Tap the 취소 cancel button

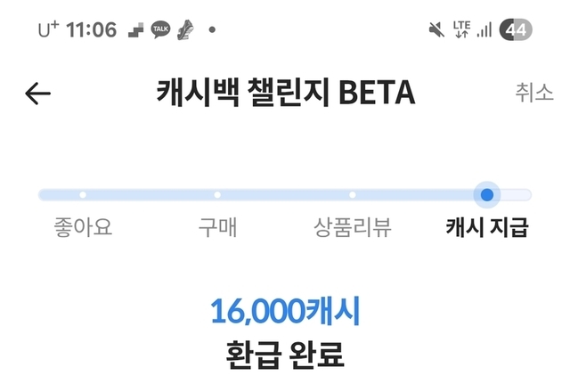[x=534, y=93]
